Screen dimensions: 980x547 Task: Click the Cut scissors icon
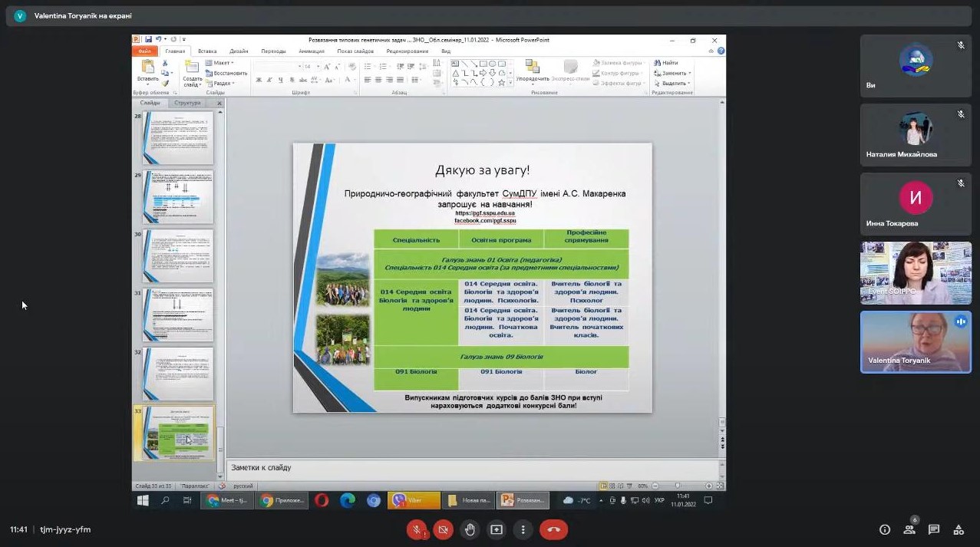coord(165,63)
